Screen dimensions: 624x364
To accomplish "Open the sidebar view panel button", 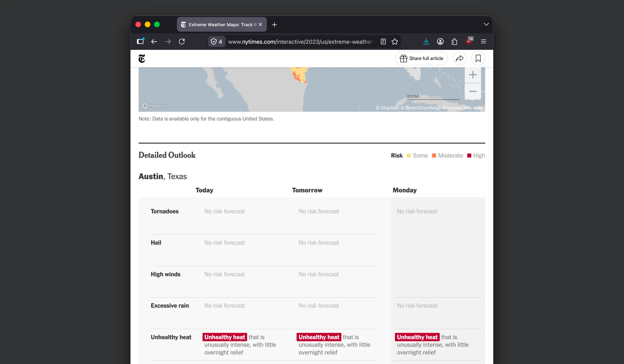I will [140, 42].
